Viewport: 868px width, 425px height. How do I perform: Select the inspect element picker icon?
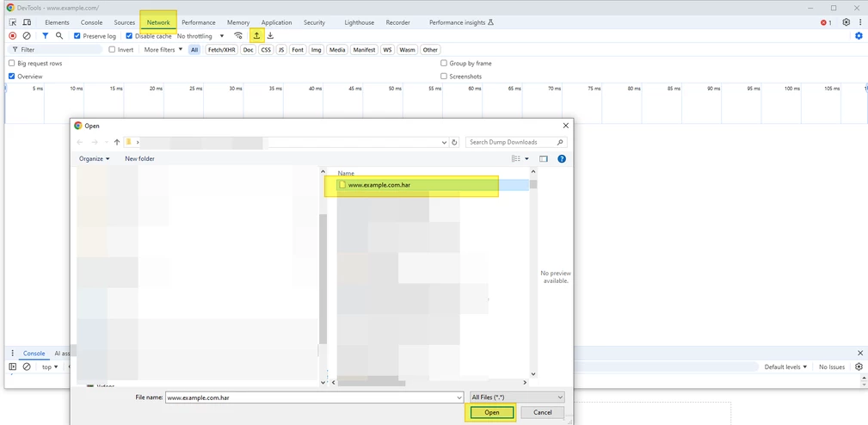[x=13, y=22]
